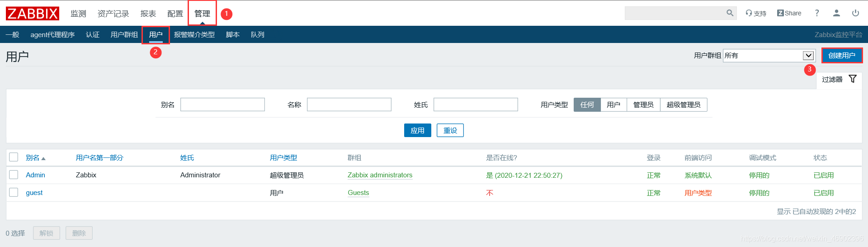Check the Admin row checkbox

pyautogui.click(x=14, y=175)
